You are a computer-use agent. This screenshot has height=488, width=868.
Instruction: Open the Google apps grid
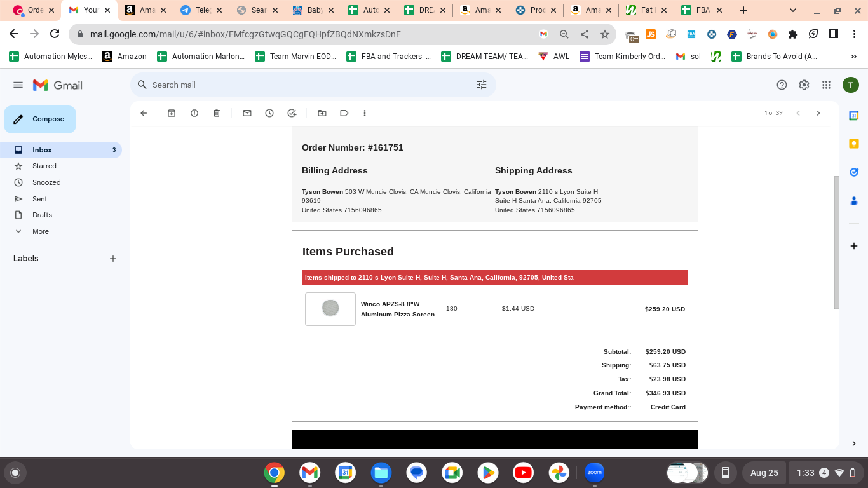point(826,85)
